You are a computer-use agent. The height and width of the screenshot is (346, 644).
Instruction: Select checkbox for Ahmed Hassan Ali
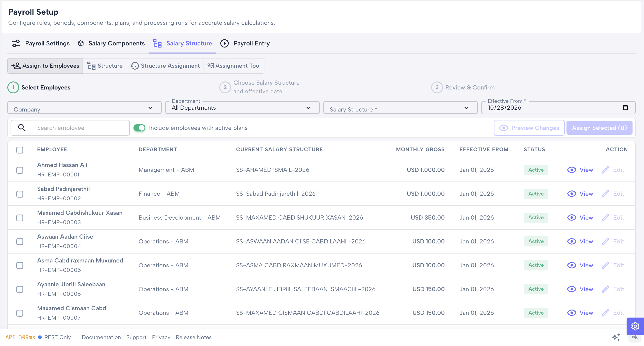(x=20, y=170)
